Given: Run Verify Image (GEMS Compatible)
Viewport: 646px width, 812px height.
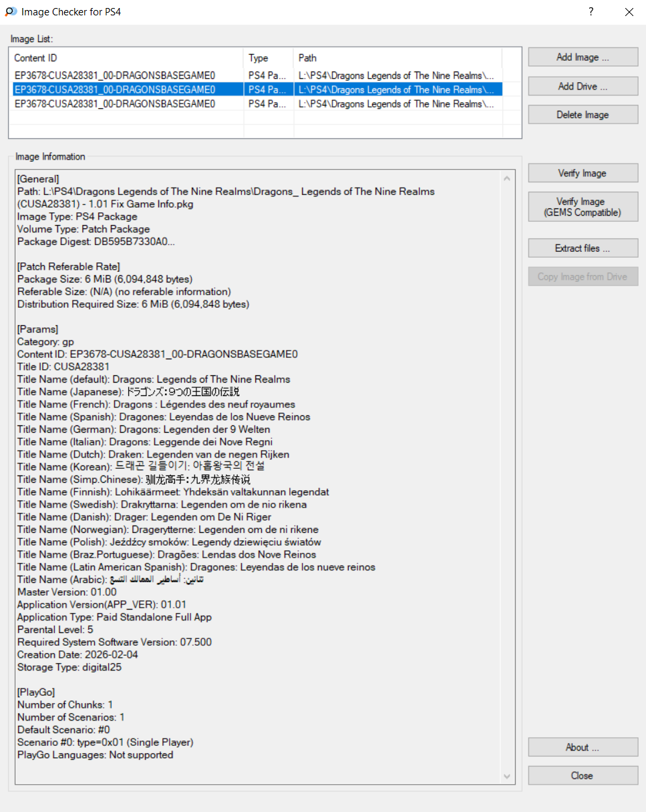Looking at the screenshot, I should 583,207.
